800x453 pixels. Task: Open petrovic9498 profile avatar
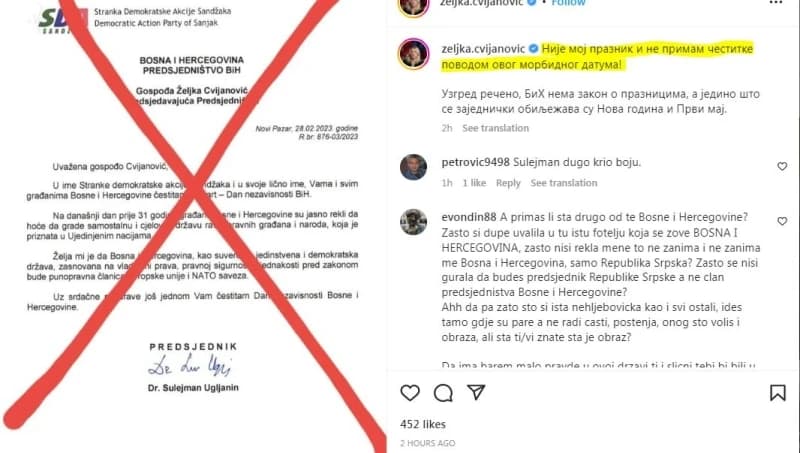[x=413, y=167]
